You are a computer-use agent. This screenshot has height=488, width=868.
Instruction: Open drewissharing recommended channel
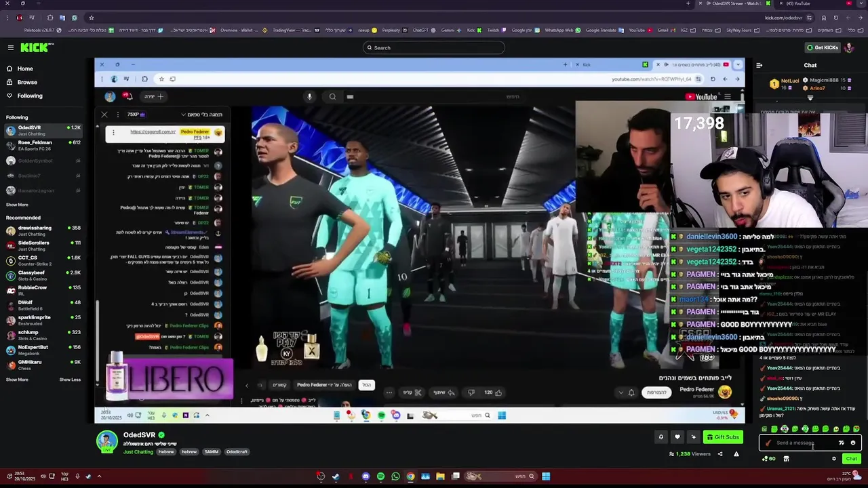pyautogui.click(x=43, y=230)
